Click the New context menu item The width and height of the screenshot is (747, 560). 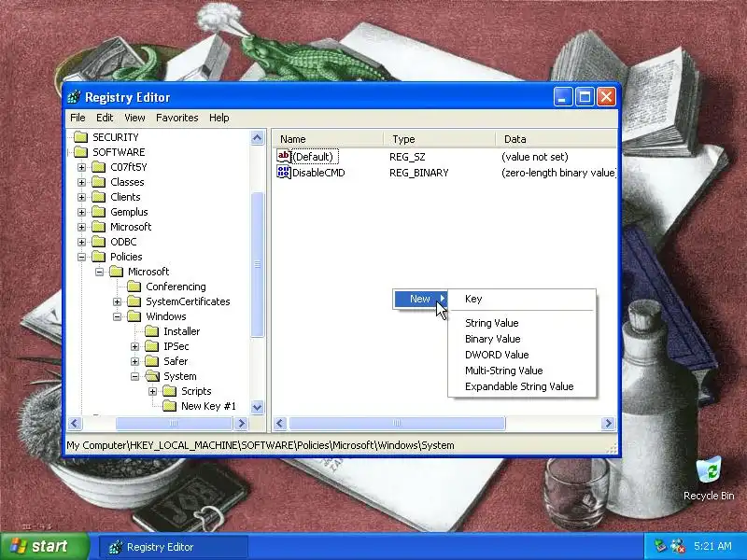coord(420,299)
